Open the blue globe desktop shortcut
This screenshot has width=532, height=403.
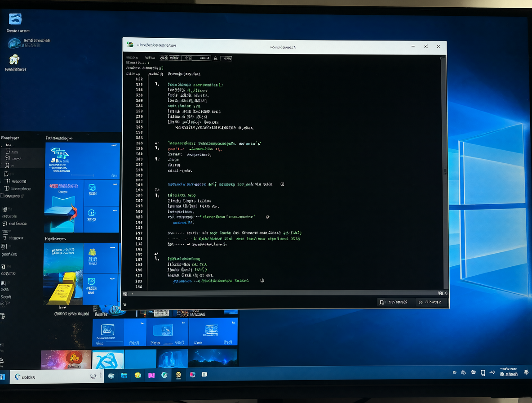pyautogui.click(x=14, y=44)
